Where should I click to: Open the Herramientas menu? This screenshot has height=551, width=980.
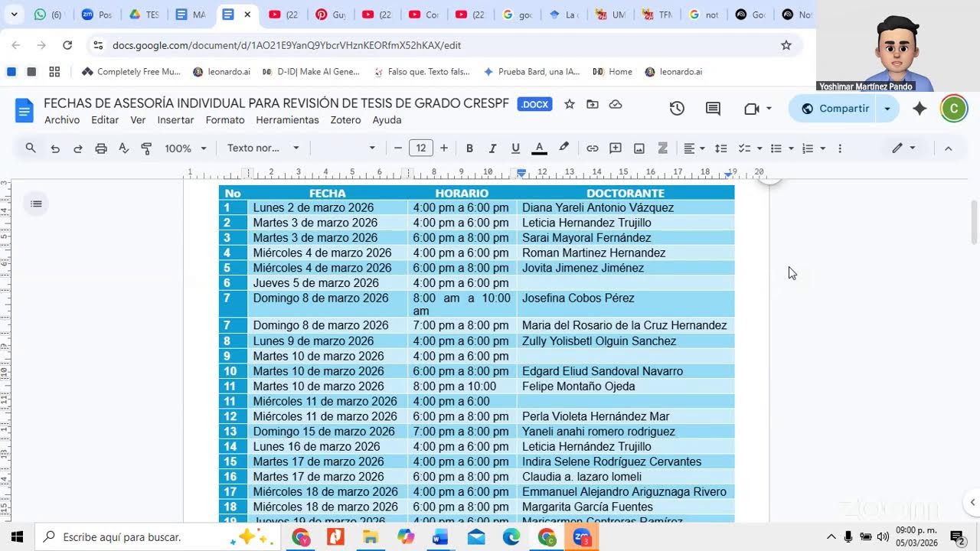pos(287,120)
